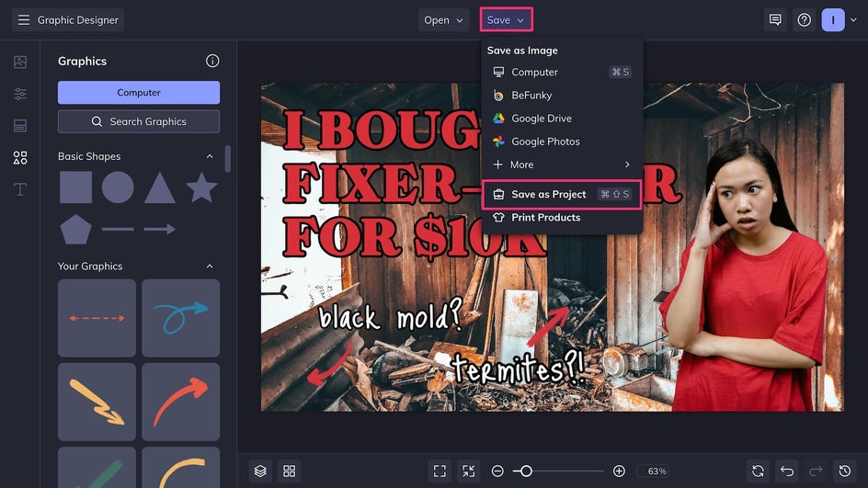868x488 pixels.
Task: Select the yellow zigzag arrow graphic
Action: coord(97,403)
